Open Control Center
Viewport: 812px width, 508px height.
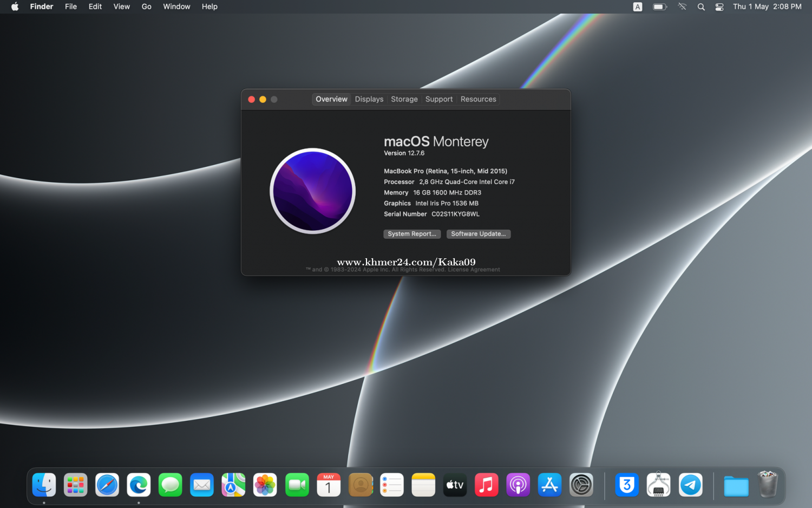point(719,6)
